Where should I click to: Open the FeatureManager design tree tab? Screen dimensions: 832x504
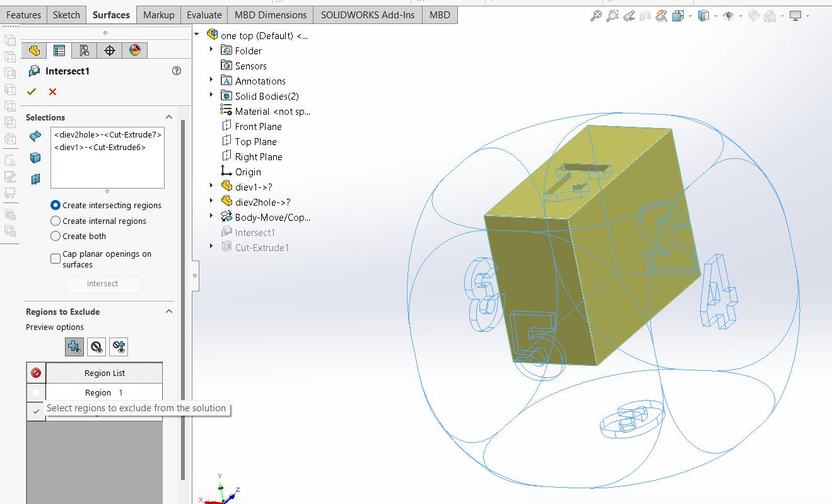click(x=34, y=50)
